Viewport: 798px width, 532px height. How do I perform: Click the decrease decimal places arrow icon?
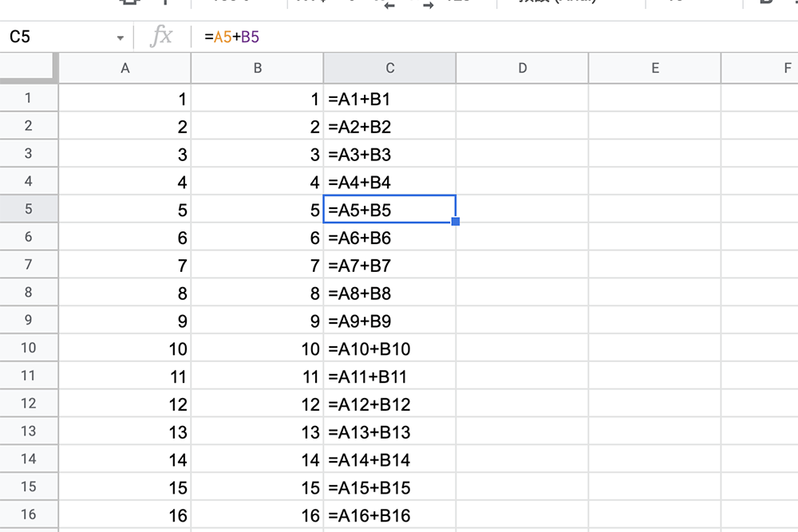pos(389,4)
